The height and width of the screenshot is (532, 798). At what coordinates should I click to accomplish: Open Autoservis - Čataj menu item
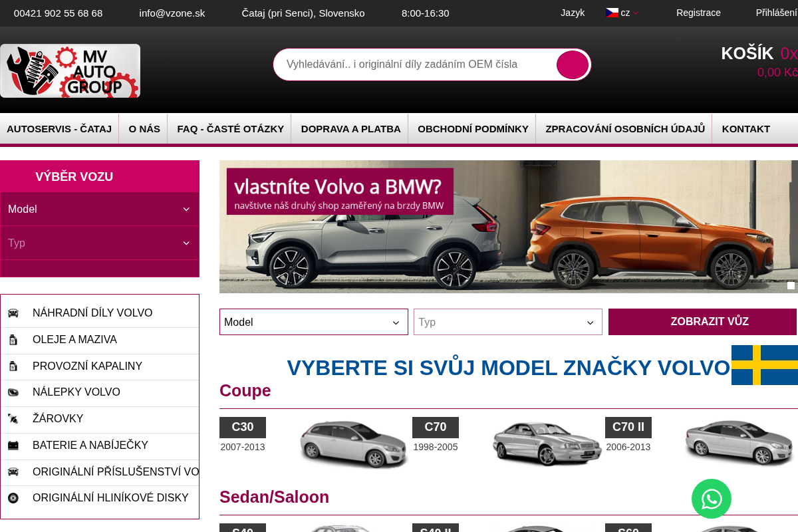click(x=59, y=129)
